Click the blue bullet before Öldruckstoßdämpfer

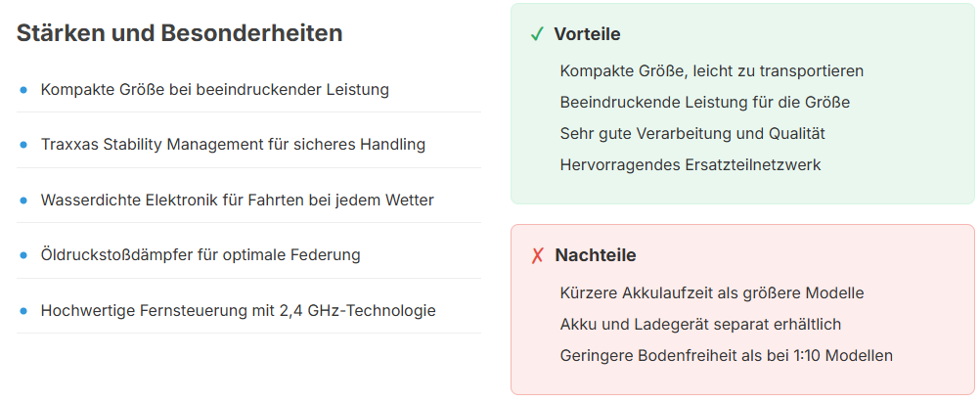click(x=23, y=255)
